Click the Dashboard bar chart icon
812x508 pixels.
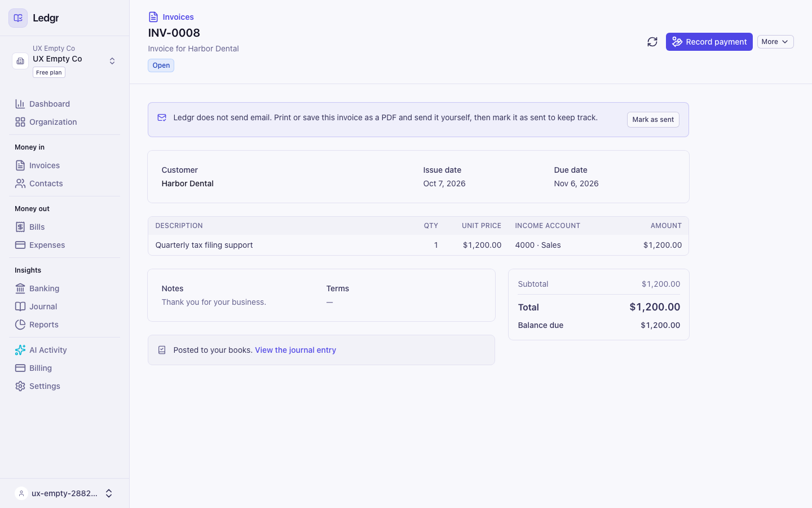click(x=20, y=104)
